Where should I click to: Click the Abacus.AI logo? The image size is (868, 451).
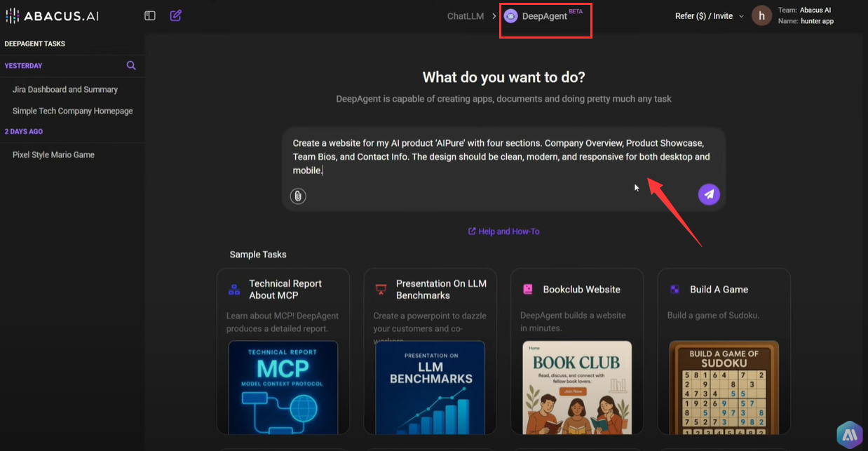pyautogui.click(x=53, y=15)
